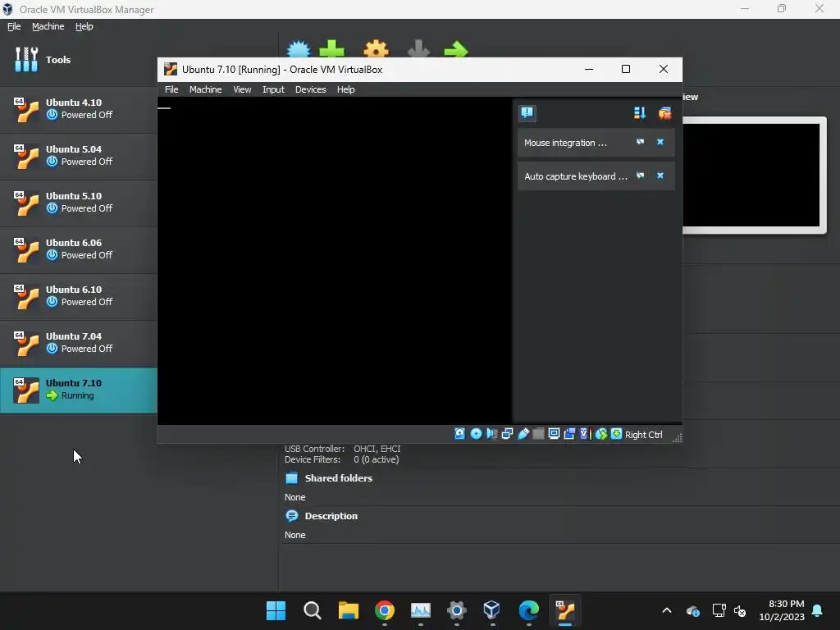This screenshot has height=630, width=840.
Task: Click the USB devices indicator icon
Action: pyautogui.click(x=523, y=434)
